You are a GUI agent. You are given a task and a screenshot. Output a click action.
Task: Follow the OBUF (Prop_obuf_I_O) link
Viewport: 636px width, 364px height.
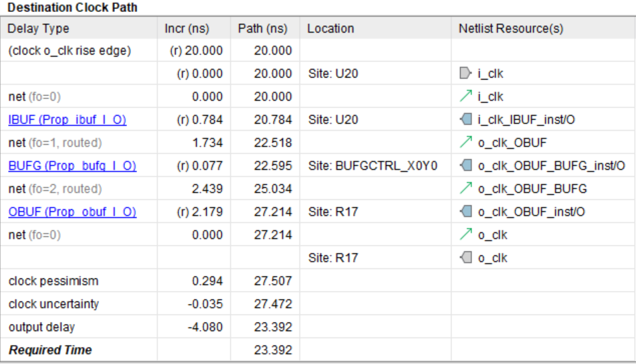coord(72,212)
